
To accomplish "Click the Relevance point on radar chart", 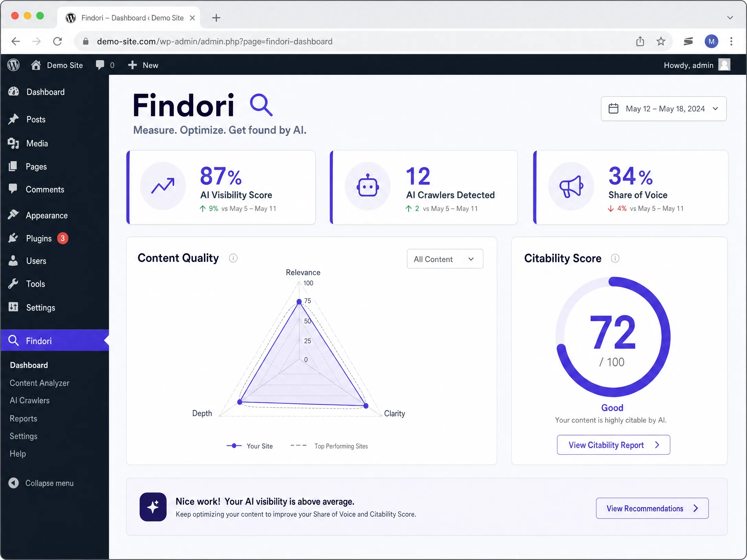I will pos(299,302).
